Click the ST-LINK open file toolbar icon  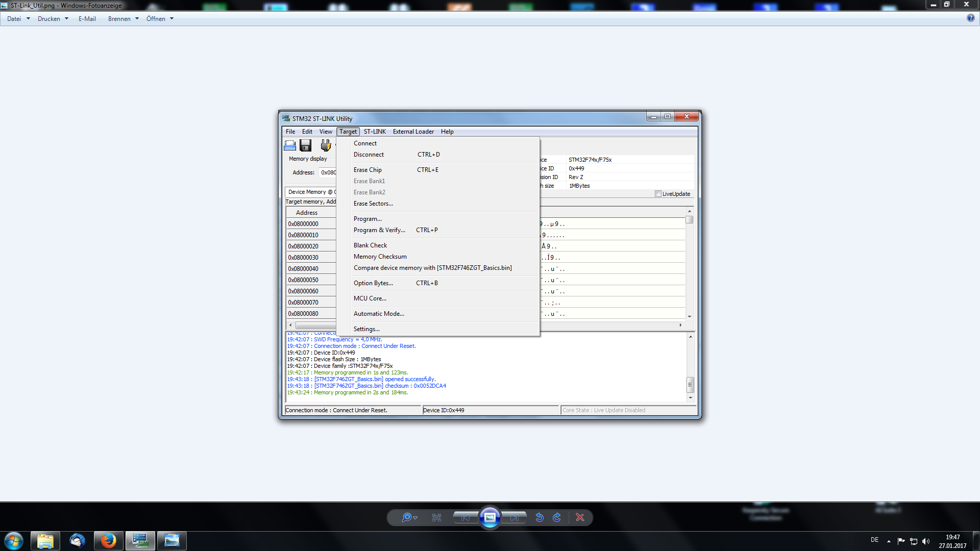[x=290, y=145]
